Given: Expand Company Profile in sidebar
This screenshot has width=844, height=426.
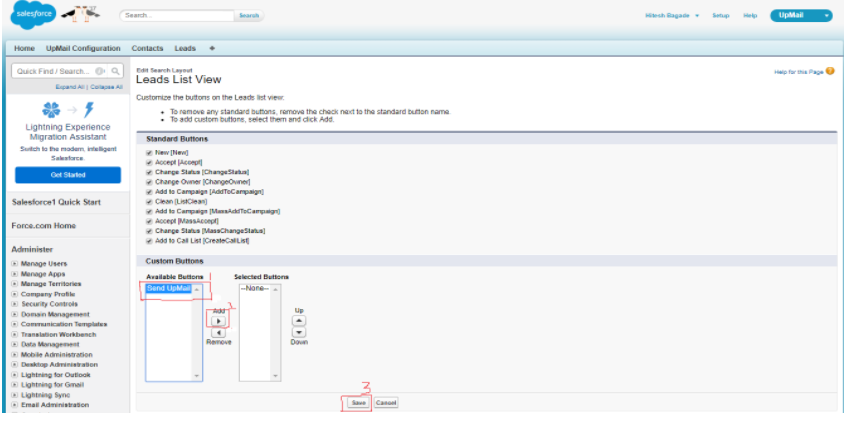Looking at the screenshot, I should point(15,294).
